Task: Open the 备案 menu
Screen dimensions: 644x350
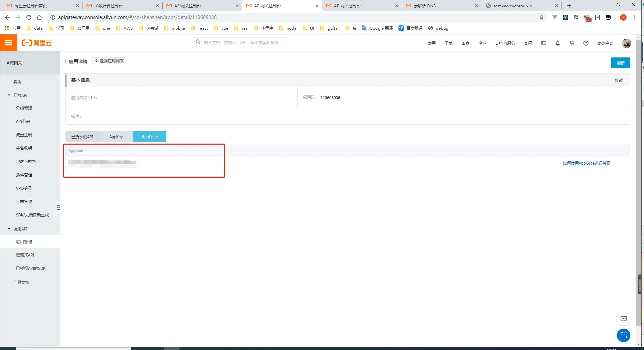Action: [465, 43]
